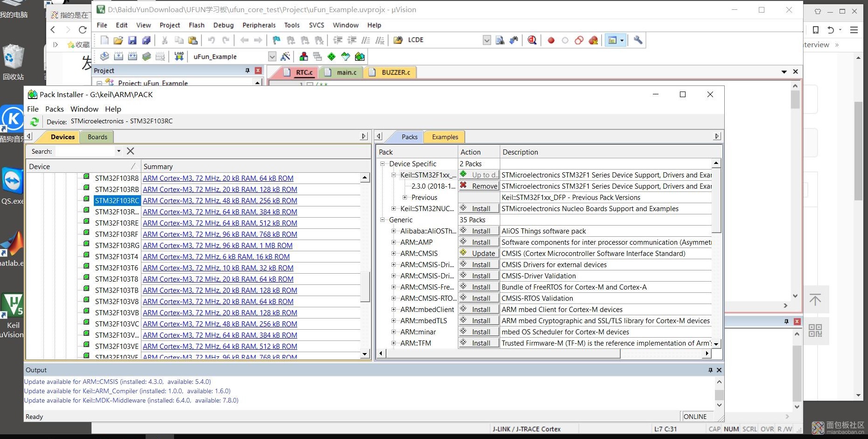Open the LCDE find combo box dropdown

click(487, 40)
